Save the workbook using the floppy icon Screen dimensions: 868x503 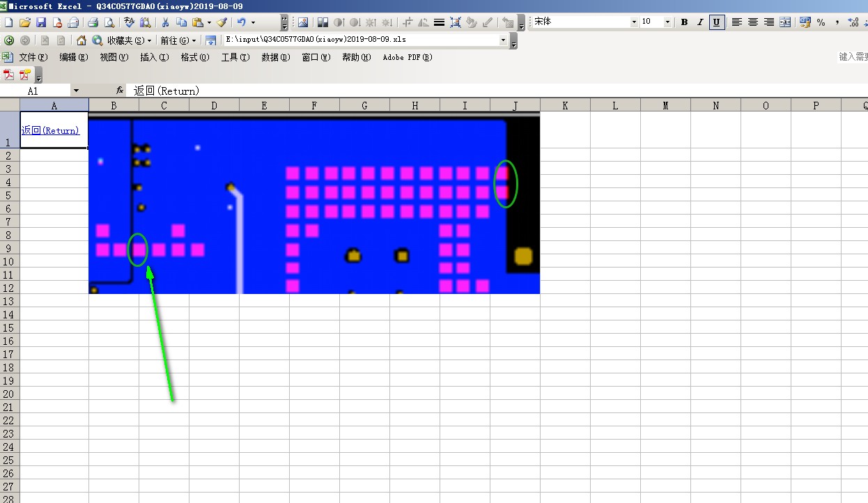(41, 22)
